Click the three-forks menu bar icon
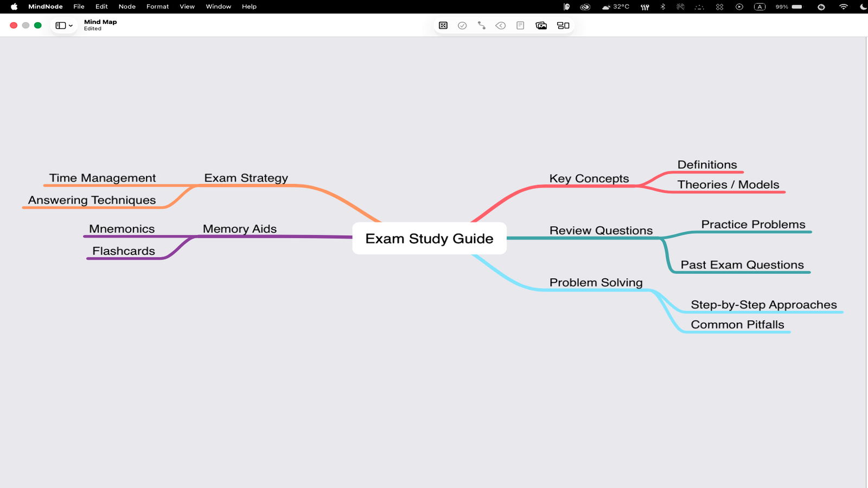Image resolution: width=868 pixels, height=488 pixels. click(644, 7)
